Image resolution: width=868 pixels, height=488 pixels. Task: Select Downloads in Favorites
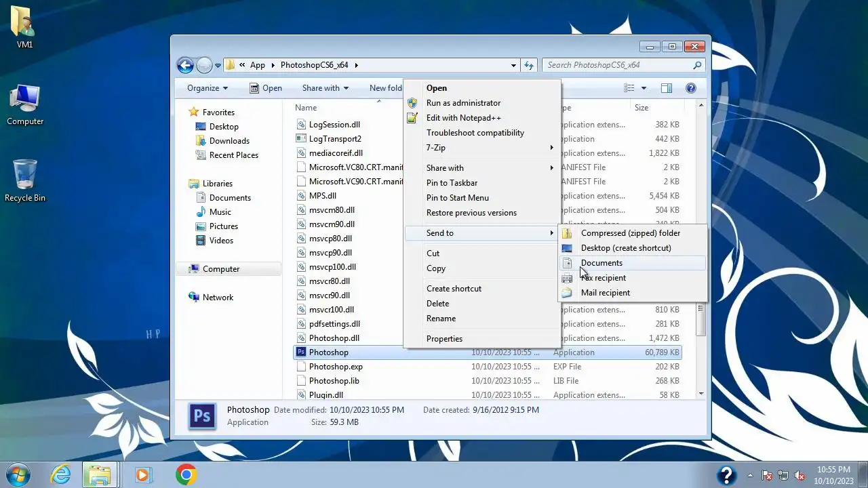229,141
